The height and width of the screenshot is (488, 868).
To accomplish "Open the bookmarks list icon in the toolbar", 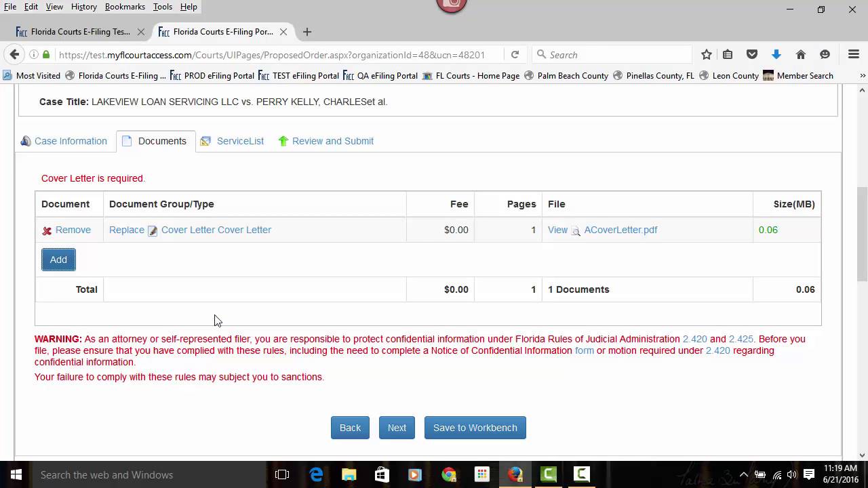I will 728,55.
